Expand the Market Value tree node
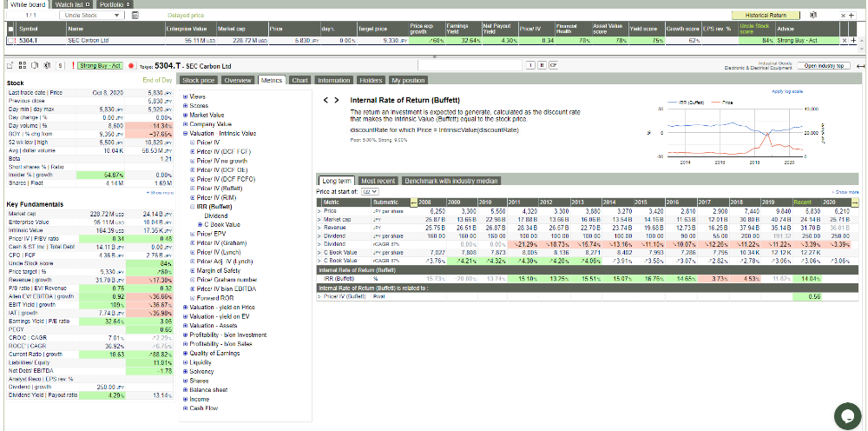 (186, 115)
